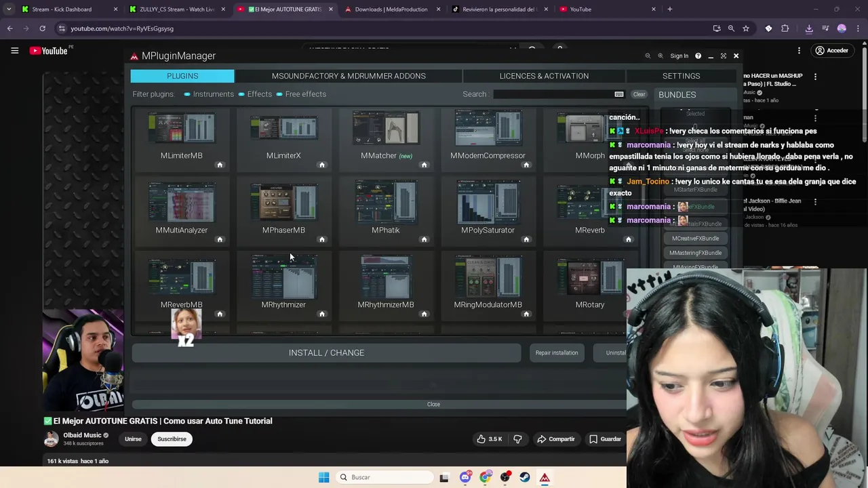Click the Windows taskbar Buscar search box
This screenshot has width=868, height=488.
pos(385,477)
